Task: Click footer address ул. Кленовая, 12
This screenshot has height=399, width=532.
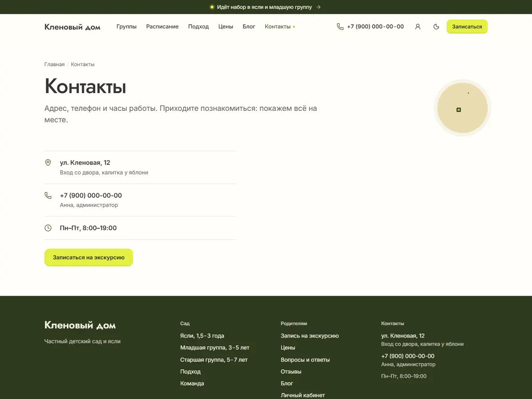Action: 403,336
